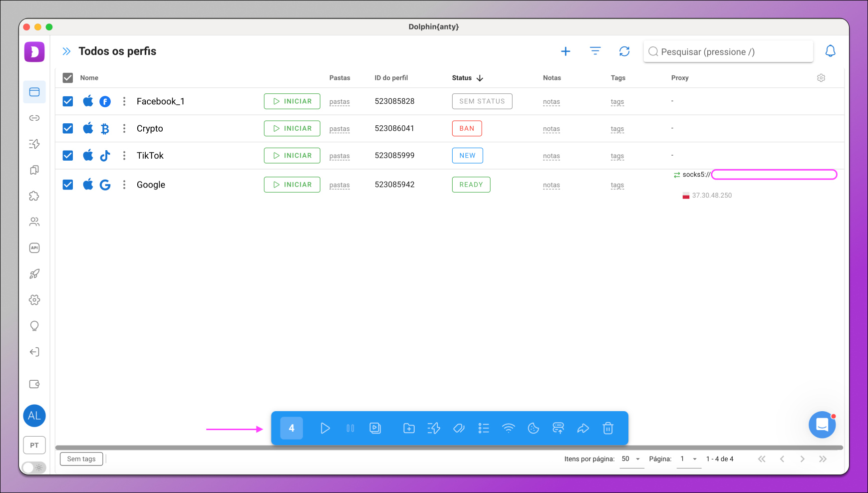Open the chat support bubble

pos(822,425)
